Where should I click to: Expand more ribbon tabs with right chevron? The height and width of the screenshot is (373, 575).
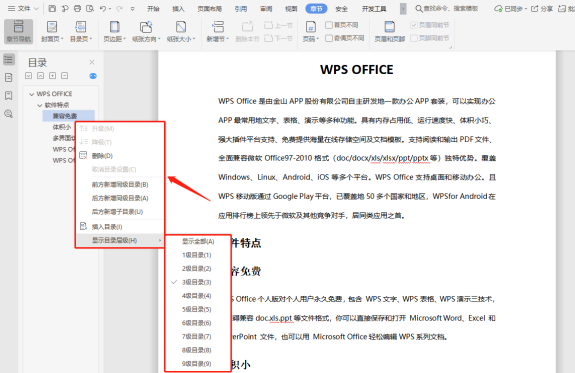403,8
